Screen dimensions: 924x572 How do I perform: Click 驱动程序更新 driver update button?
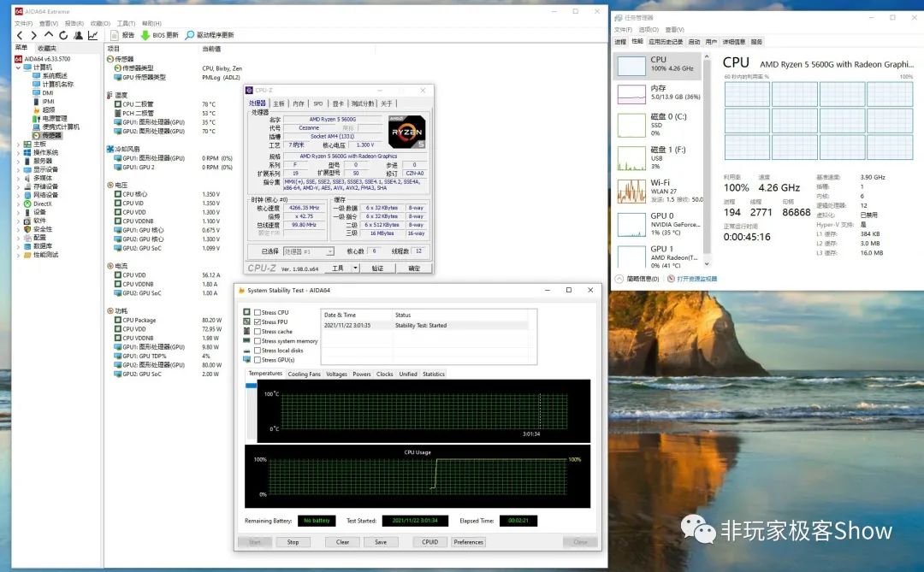pos(210,35)
